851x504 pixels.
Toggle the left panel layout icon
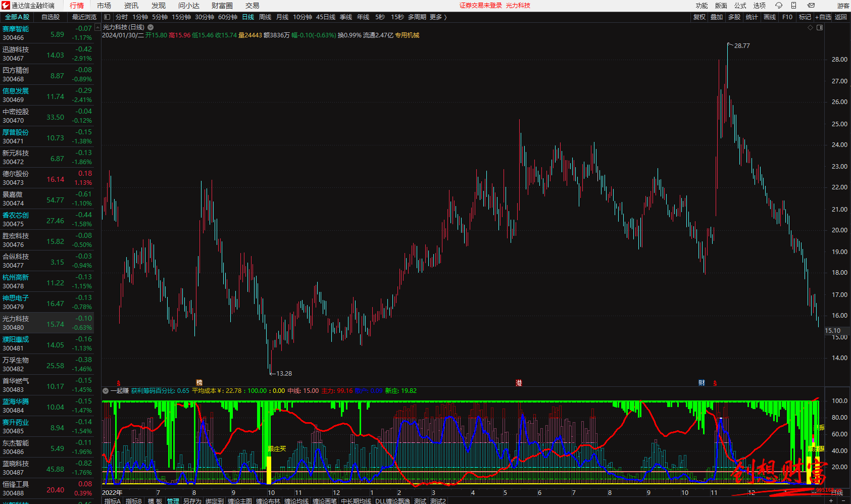(x=107, y=17)
